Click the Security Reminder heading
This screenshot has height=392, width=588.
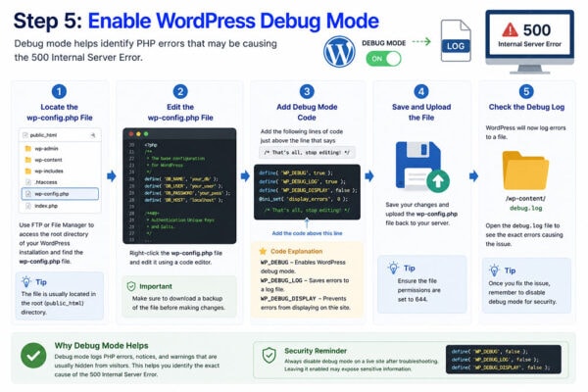click(x=316, y=351)
